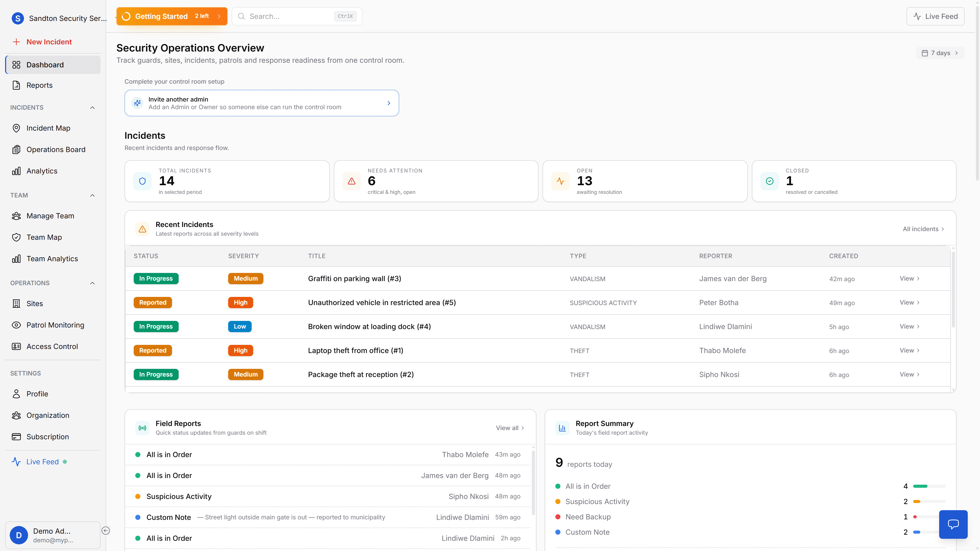
Task: Select the Operations Board icon
Action: 16,149
